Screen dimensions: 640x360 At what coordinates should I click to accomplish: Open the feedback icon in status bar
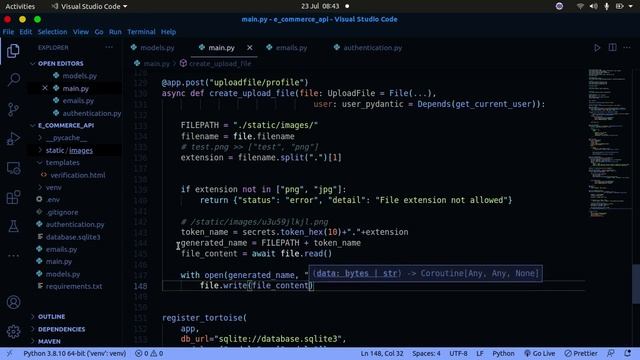point(611,353)
